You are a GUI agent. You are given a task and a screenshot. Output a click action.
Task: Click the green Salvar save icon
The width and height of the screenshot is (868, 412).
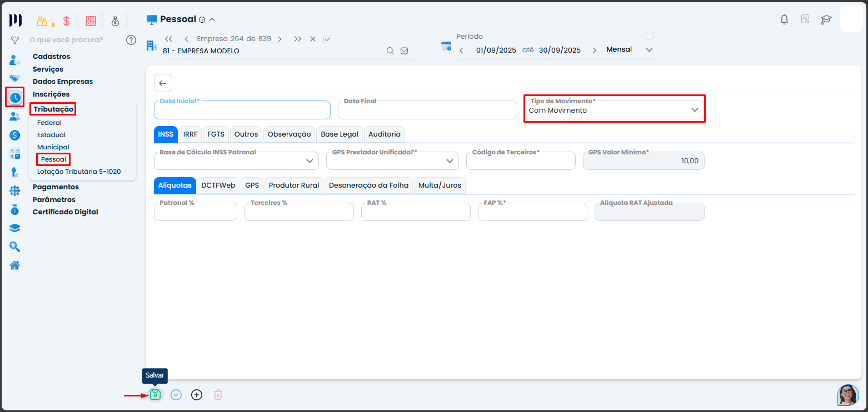click(155, 395)
